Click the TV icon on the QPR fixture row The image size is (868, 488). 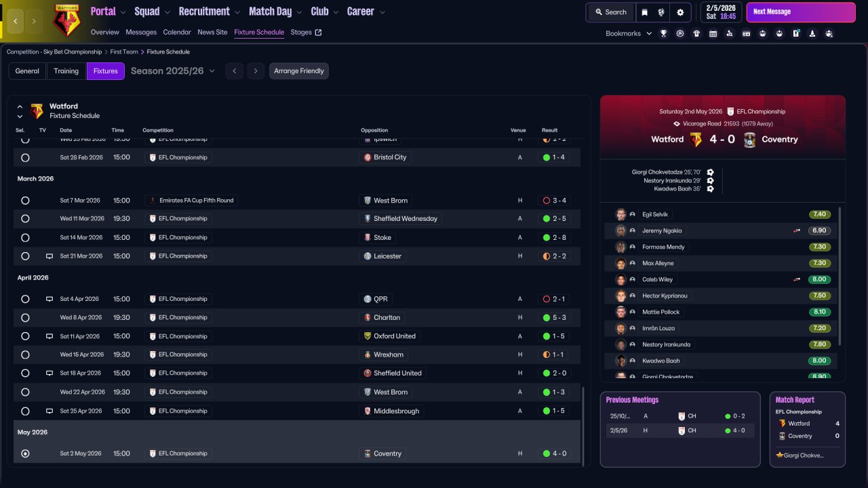pos(50,299)
